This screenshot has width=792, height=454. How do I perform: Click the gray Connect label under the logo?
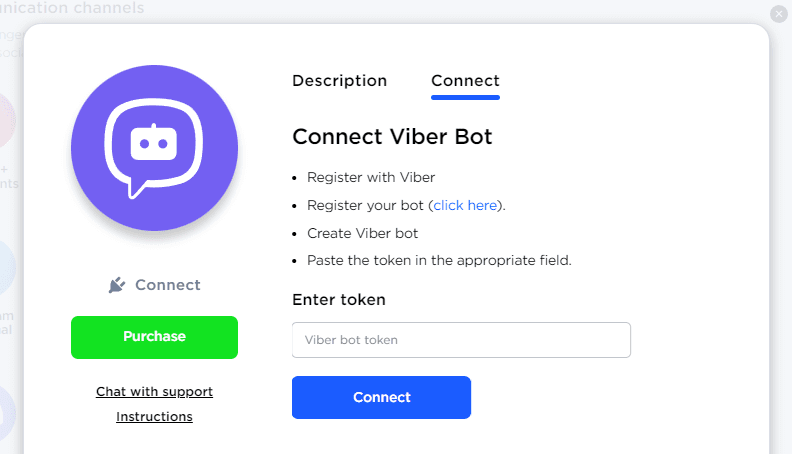(x=167, y=285)
